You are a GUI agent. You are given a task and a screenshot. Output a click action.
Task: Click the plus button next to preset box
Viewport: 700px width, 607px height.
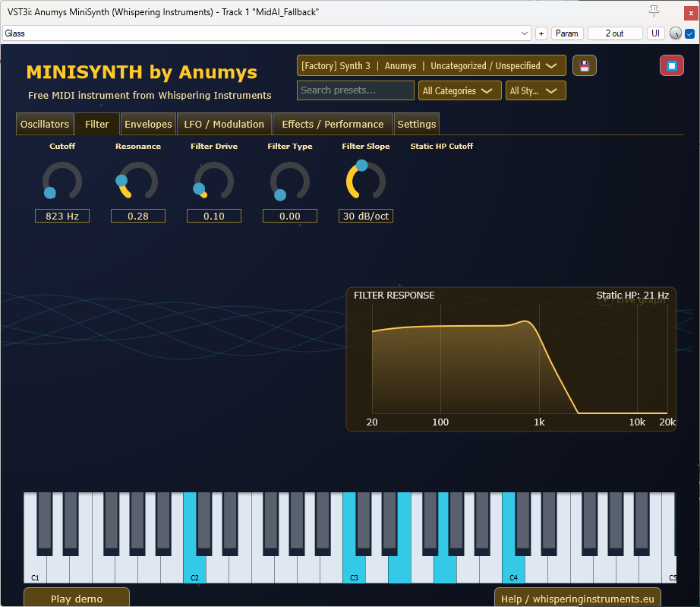coord(541,33)
